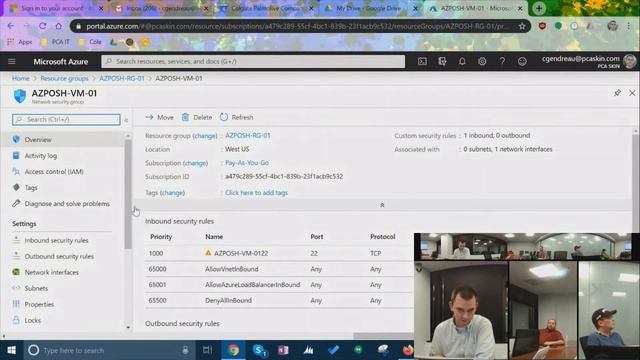Open a new browser tab
Viewport: 640px width, 360px height.
point(539,8)
